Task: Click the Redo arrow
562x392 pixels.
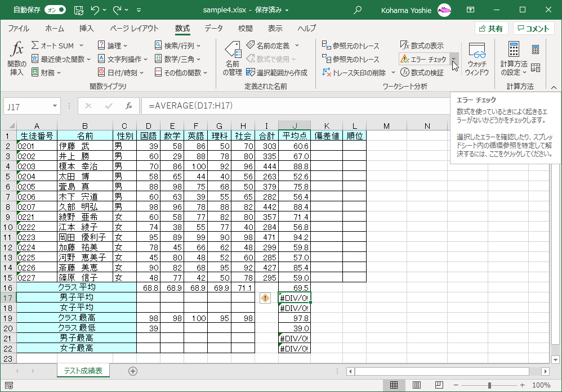Action: point(117,10)
